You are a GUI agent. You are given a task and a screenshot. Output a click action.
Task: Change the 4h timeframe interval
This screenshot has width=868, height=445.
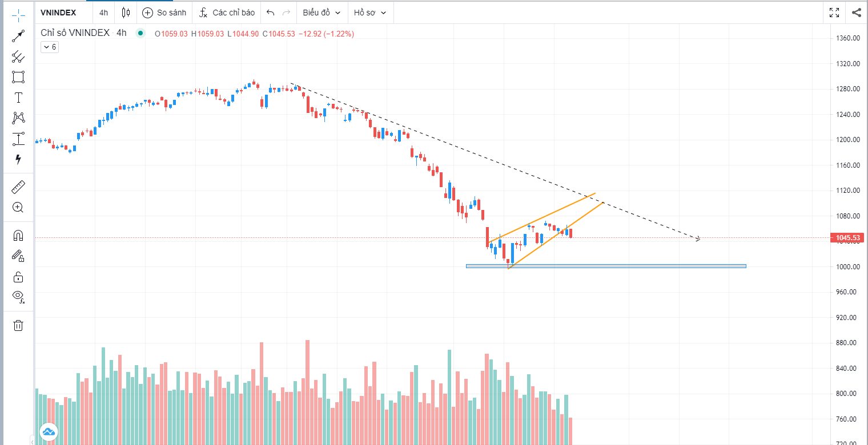[x=103, y=12]
